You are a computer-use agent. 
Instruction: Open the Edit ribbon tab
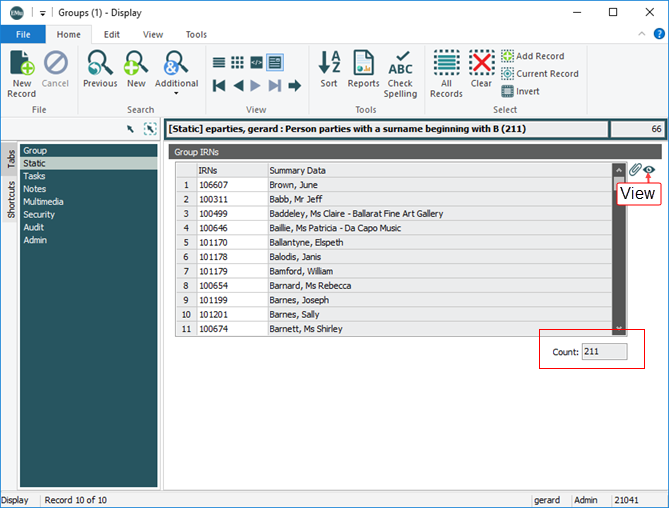(112, 34)
